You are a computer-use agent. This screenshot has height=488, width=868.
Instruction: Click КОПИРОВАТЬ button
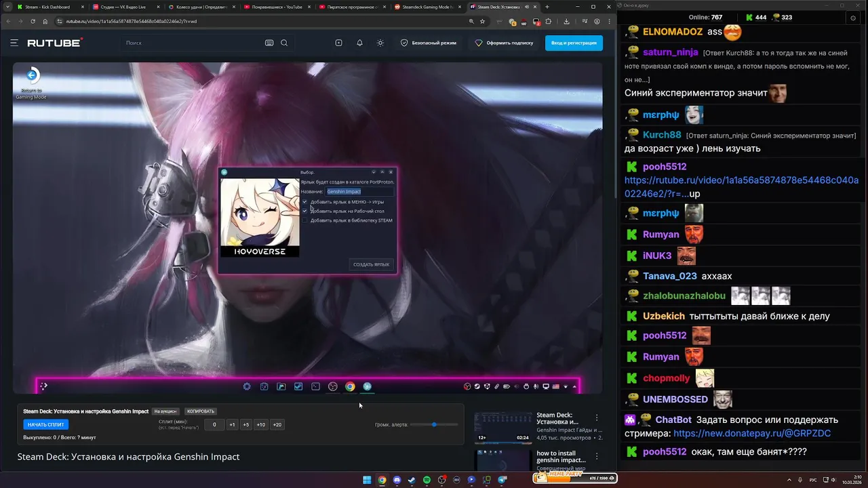point(201,411)
